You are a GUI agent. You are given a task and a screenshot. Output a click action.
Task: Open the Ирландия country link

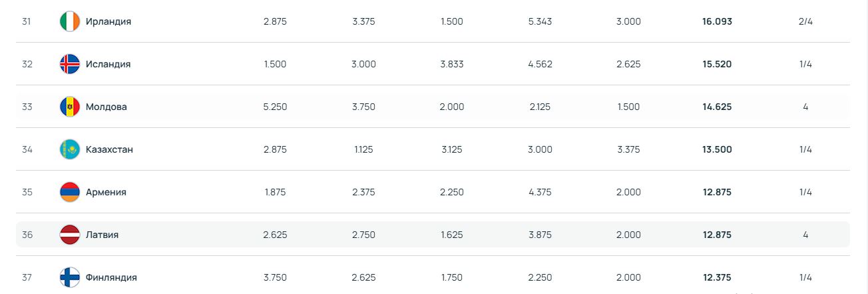click(x=108, y=21)
